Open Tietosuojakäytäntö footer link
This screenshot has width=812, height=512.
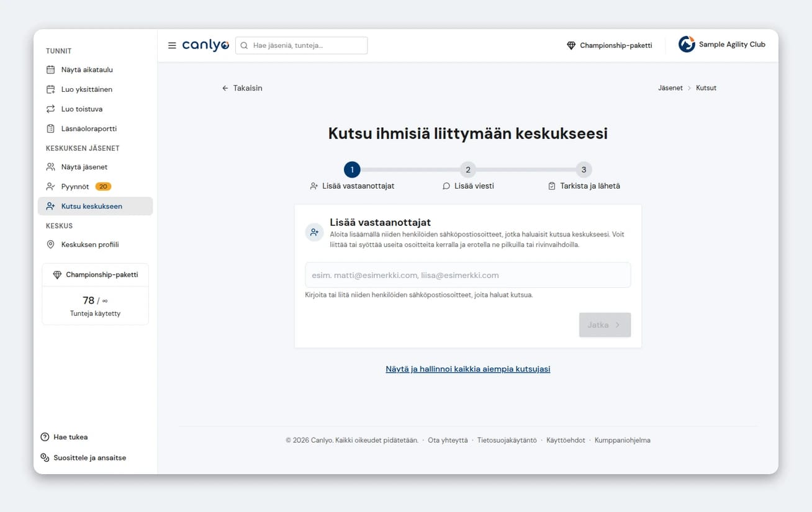point(507,440)
